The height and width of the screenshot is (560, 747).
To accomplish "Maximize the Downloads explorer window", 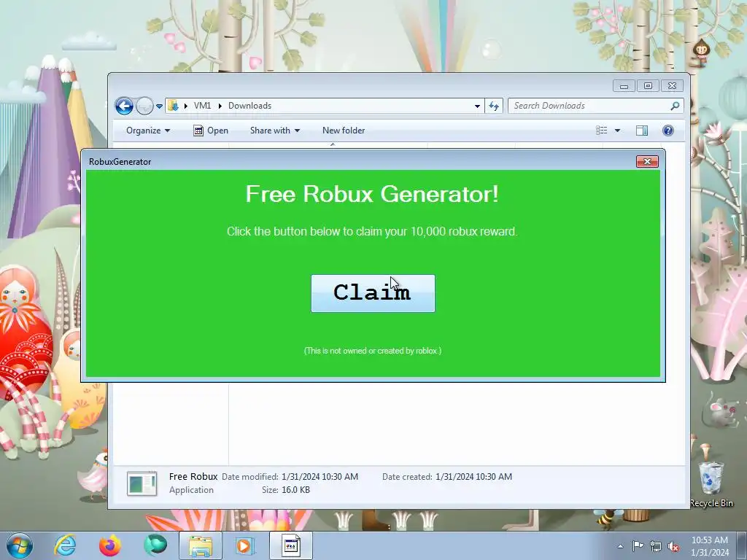I will pos(648,86).
